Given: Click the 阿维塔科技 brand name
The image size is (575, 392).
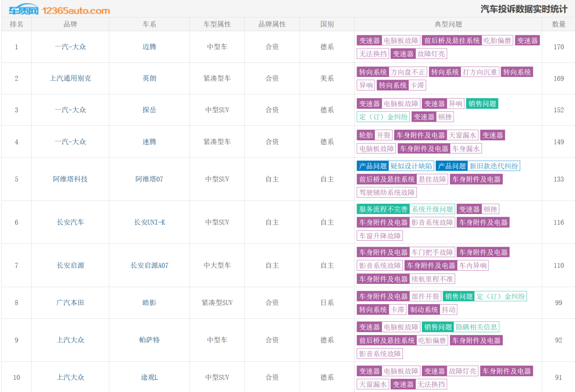Looking at the screenshot, I should 70,179.
